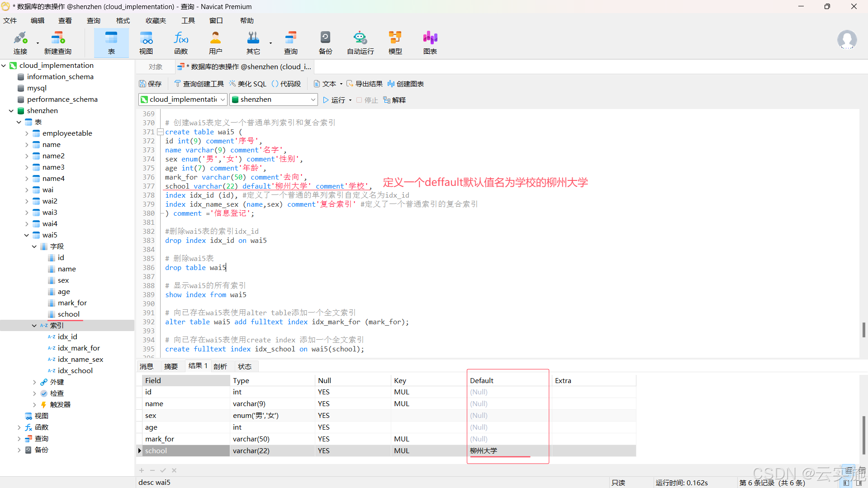
Task: Open the cloud_implementation connection combo box
Action: click(182, 99)
